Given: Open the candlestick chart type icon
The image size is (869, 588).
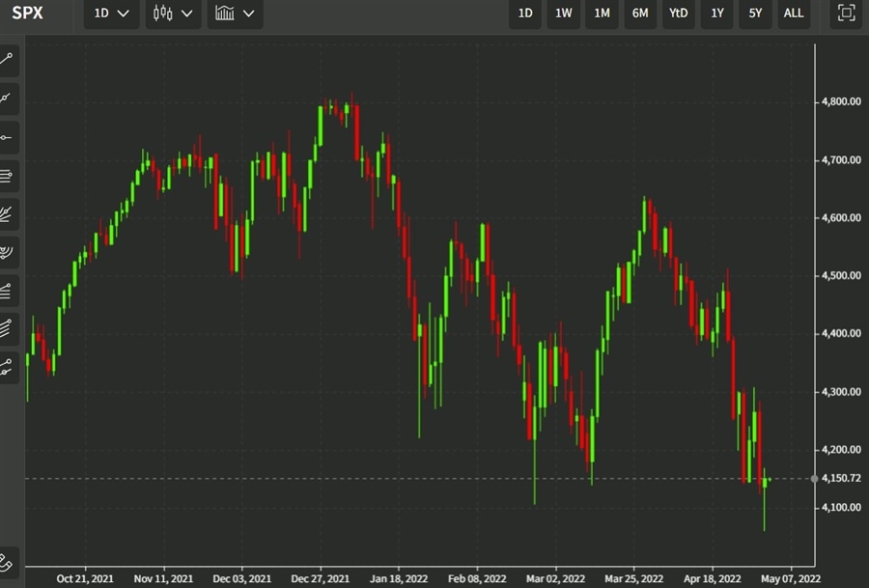Looking at the screenshot, I should click(163, 13).
